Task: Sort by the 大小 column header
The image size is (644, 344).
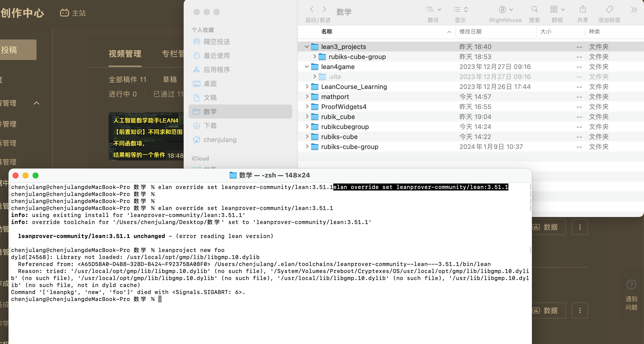Action: (x=546, y=31)
